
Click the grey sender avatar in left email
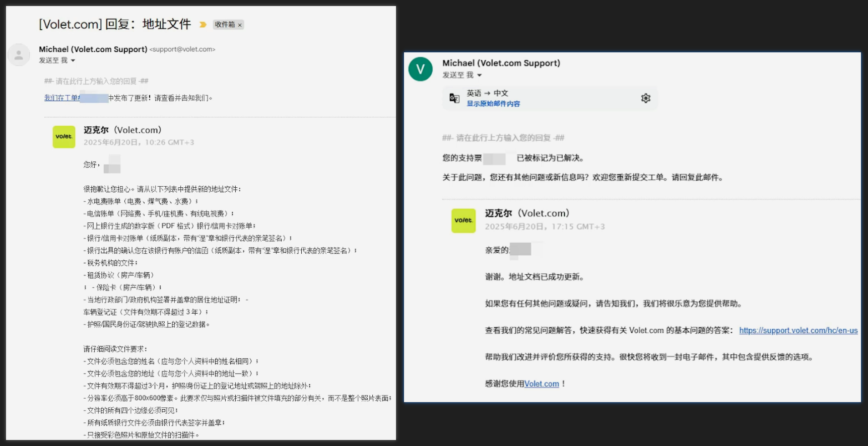point(19,55)
